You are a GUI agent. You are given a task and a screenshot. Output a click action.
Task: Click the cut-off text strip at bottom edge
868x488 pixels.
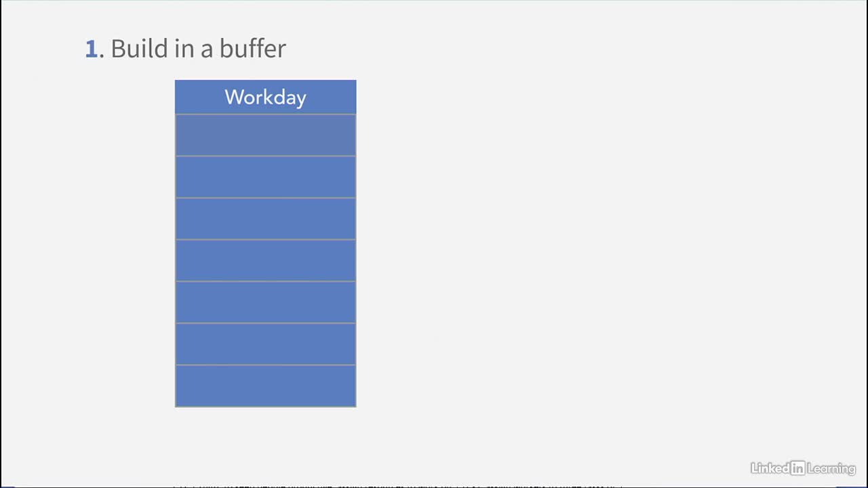398,485
